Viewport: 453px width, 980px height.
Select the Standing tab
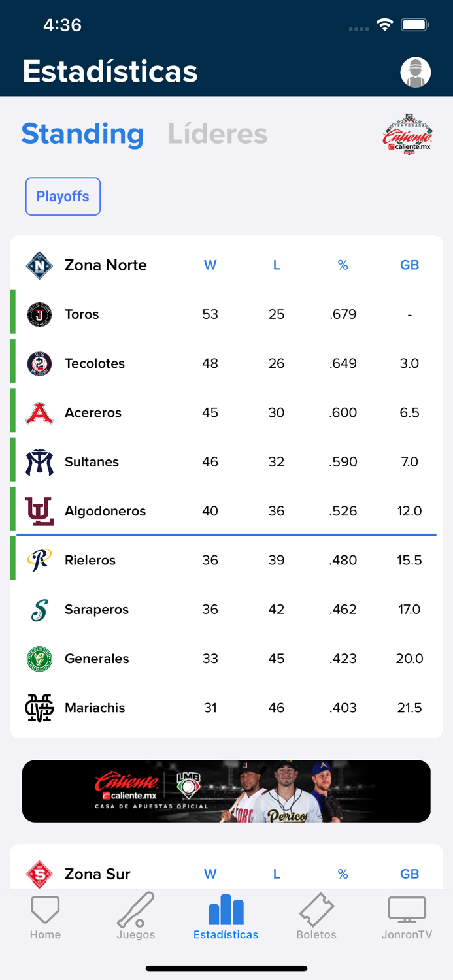(x=82, y=134)
